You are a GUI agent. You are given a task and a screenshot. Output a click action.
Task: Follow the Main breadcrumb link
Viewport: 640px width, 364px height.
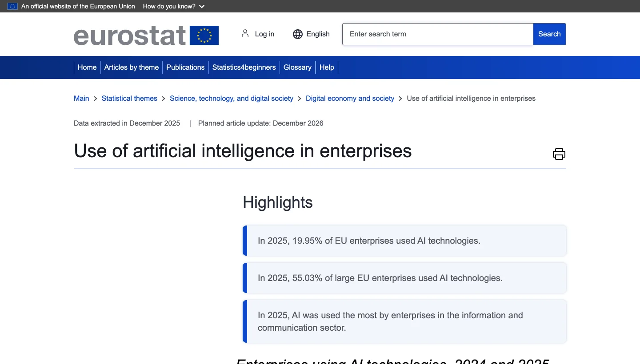coord(81,99)
